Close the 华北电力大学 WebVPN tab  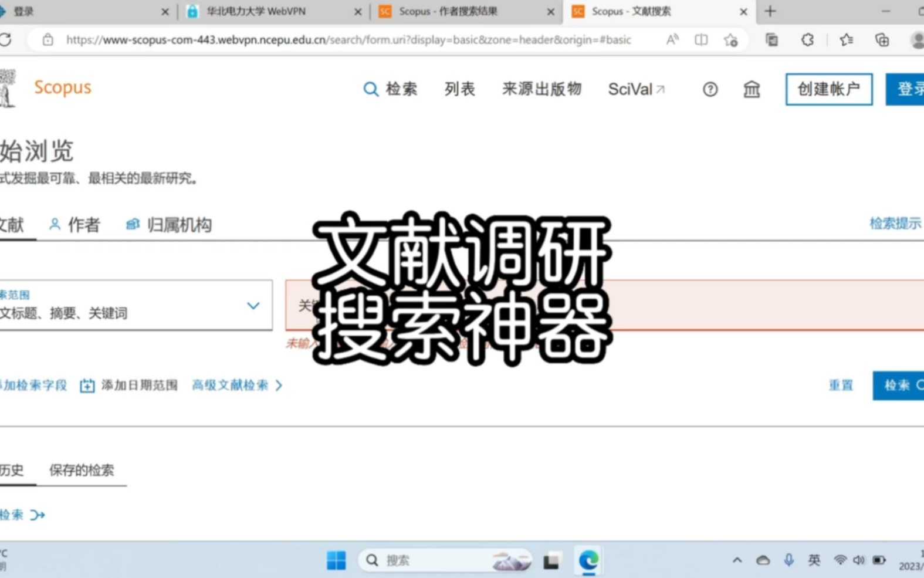358,12
